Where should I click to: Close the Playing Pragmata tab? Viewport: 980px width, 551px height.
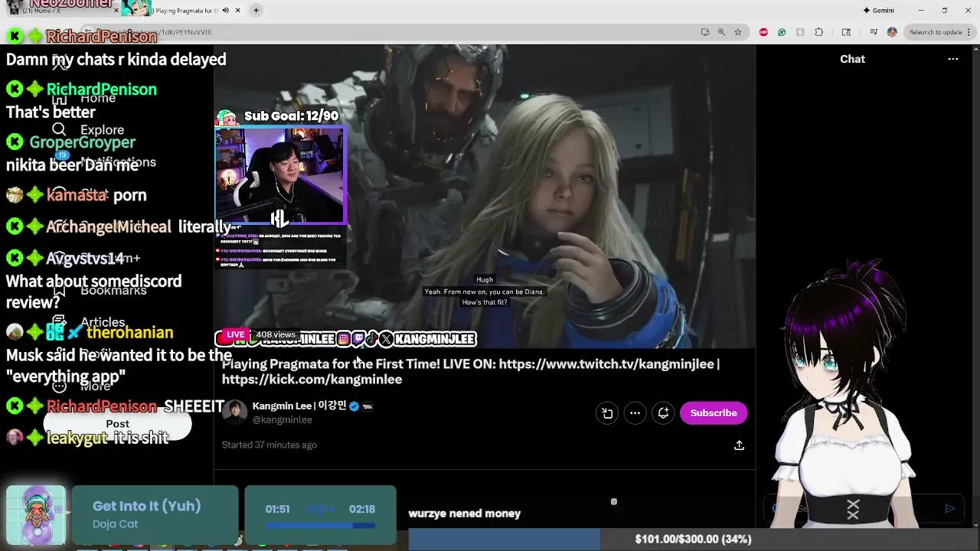click(238, 10)
